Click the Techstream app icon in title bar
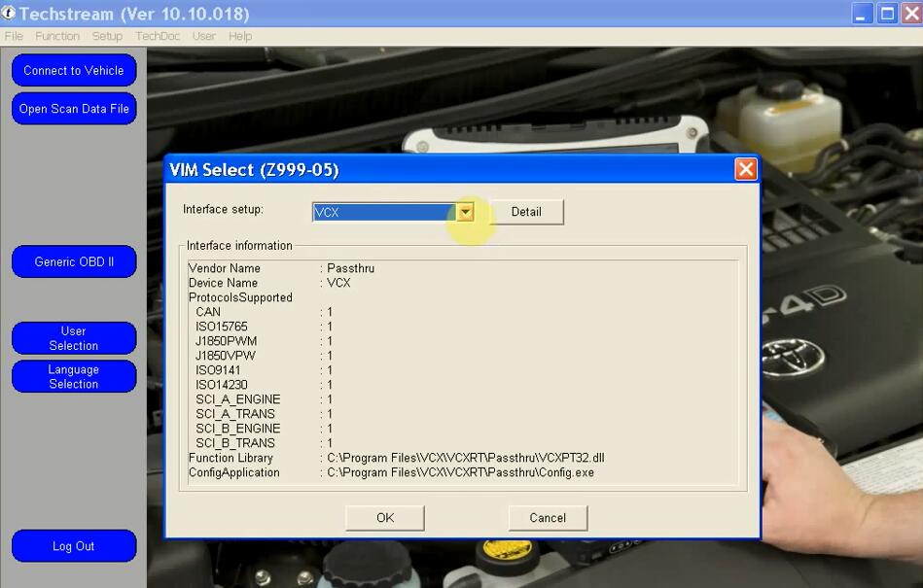The image size is (923, 588). pyautogui.click(x=8, y=13)
